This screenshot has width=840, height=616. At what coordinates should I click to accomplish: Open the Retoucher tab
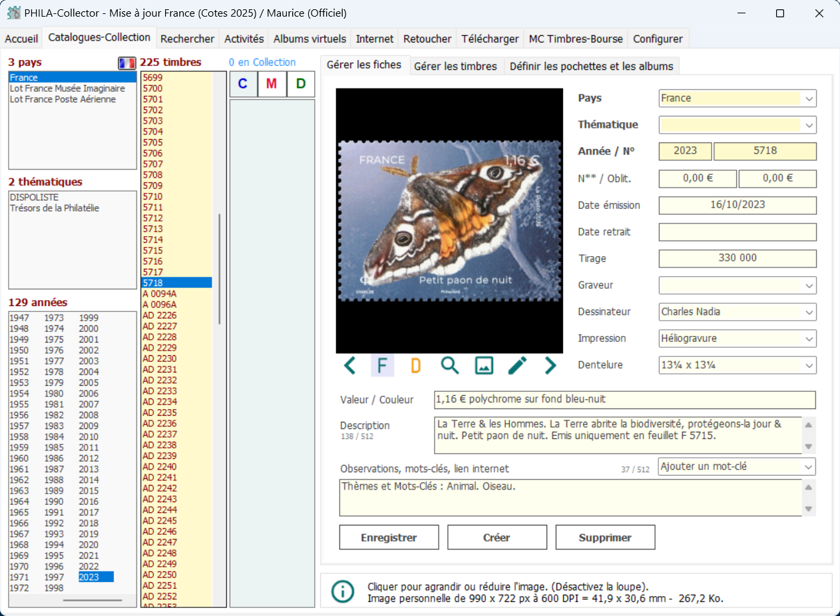click(x=427, y=39)
